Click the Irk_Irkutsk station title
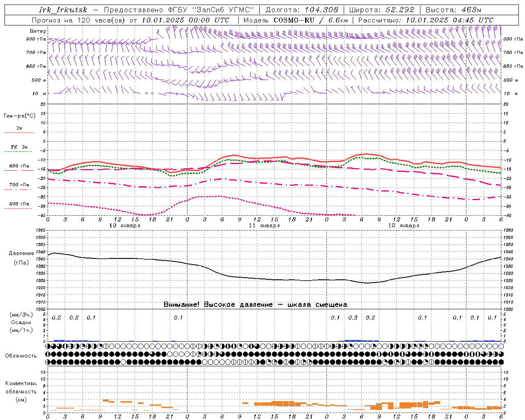The image size is (525, 420). coord(63,10)
